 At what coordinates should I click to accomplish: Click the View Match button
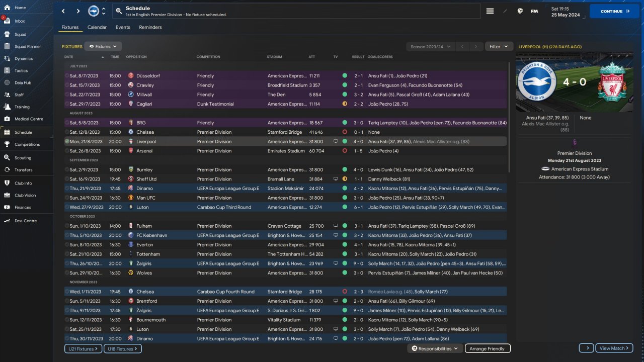point(614,348)
